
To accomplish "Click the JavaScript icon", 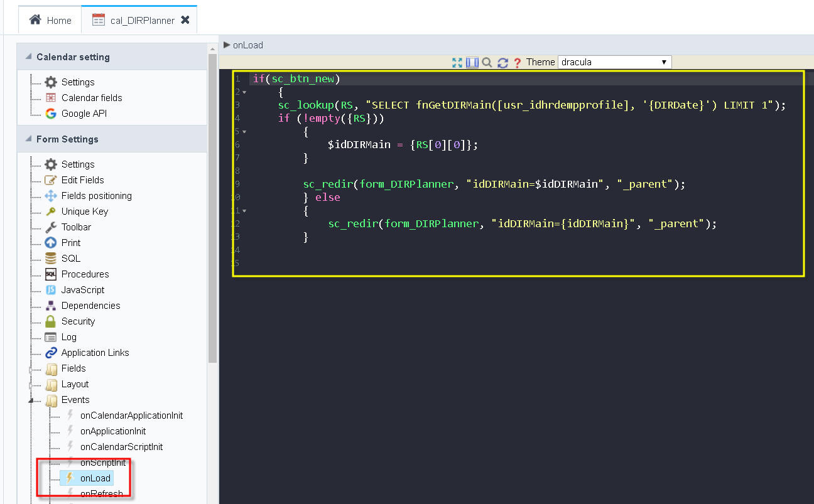I will pos(51,290).
